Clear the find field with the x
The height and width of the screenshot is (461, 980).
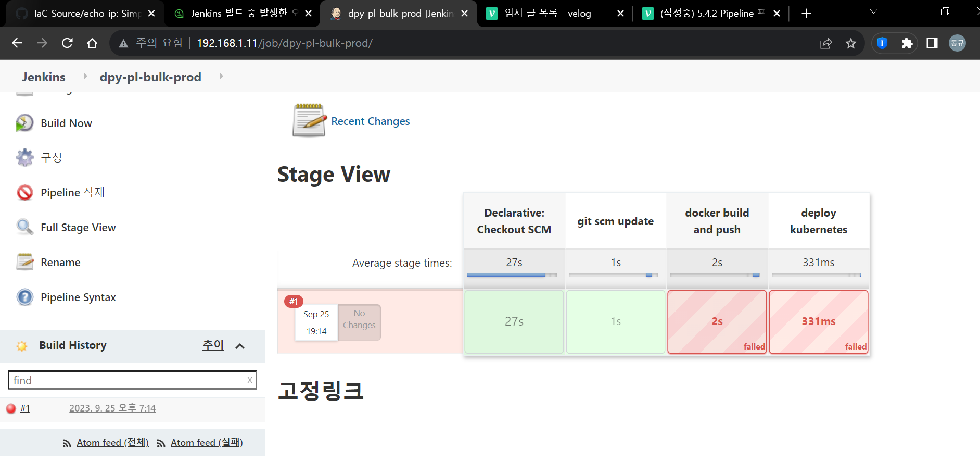pos(250,380)
